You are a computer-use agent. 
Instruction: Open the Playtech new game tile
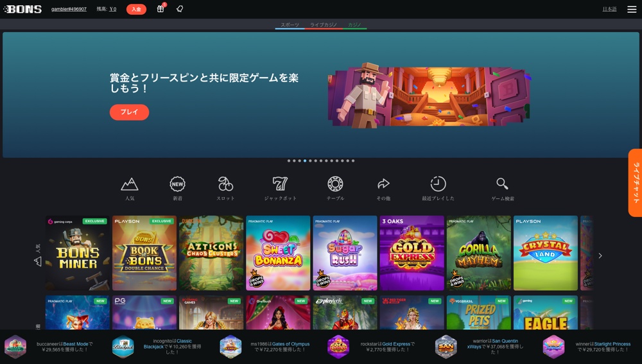tap(345, 313)
